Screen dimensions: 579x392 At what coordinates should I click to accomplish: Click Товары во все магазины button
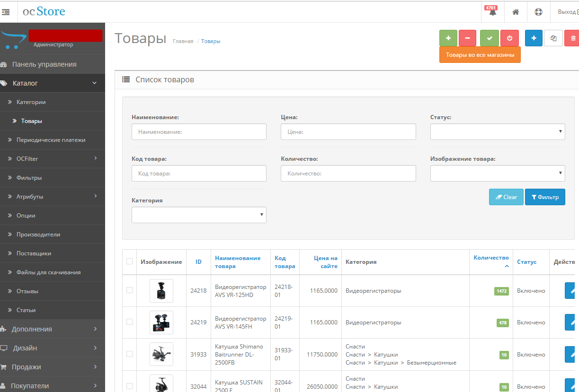480,55
